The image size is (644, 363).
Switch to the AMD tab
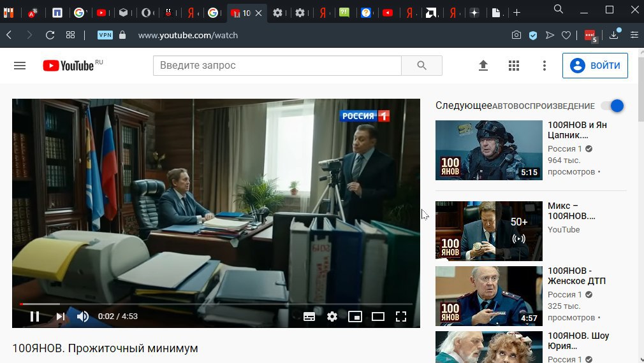(x=430, y=13)
